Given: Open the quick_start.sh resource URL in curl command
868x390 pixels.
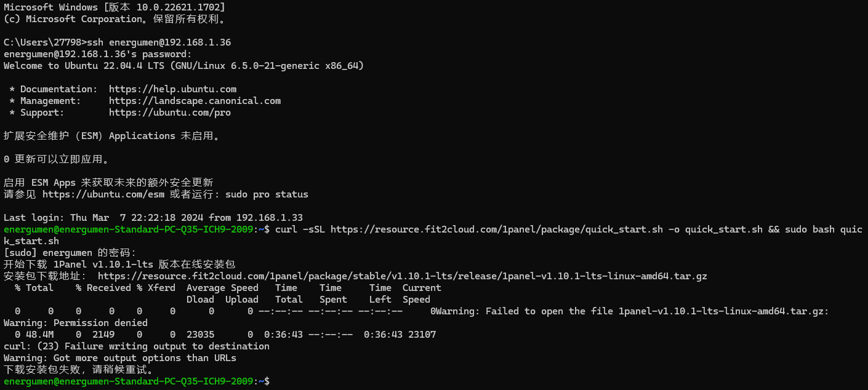Looking at the screenshot, I should (497, 229).
